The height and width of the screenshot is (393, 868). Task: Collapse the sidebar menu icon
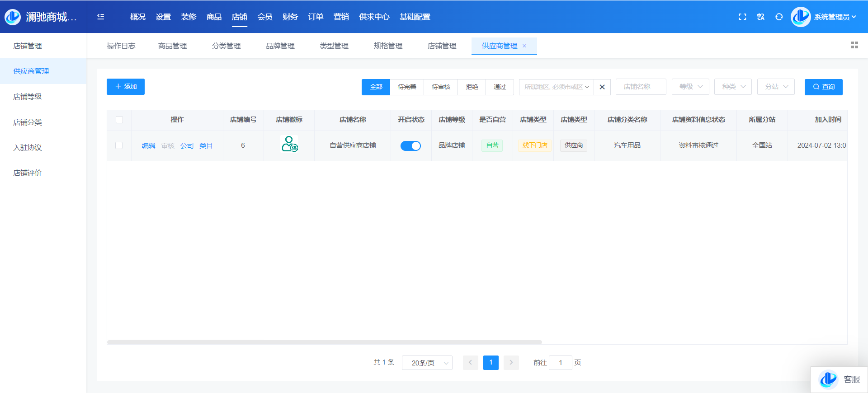pyautogui.click(x=100, y=17)
